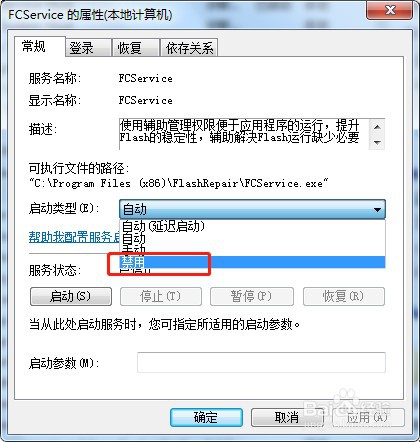Viewport: 420px width, 442px height.
Task: Close the FCService properties dialog
Action: click(390, 10)
